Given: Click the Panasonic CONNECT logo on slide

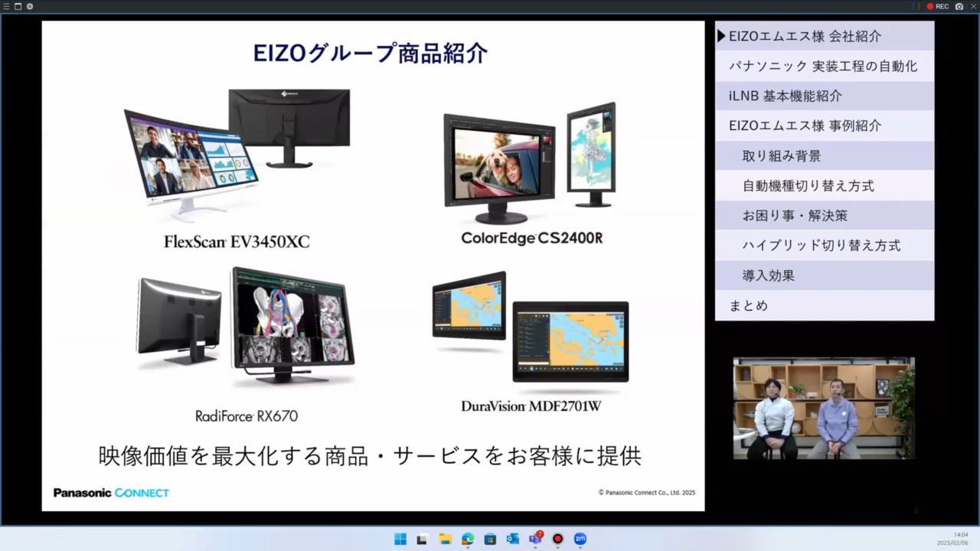Looking at the screenshot, I should point(111,493).
